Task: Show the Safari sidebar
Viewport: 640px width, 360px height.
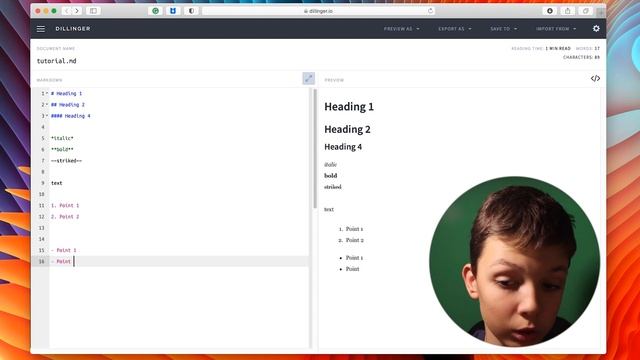Action: (x=93, y=11)
